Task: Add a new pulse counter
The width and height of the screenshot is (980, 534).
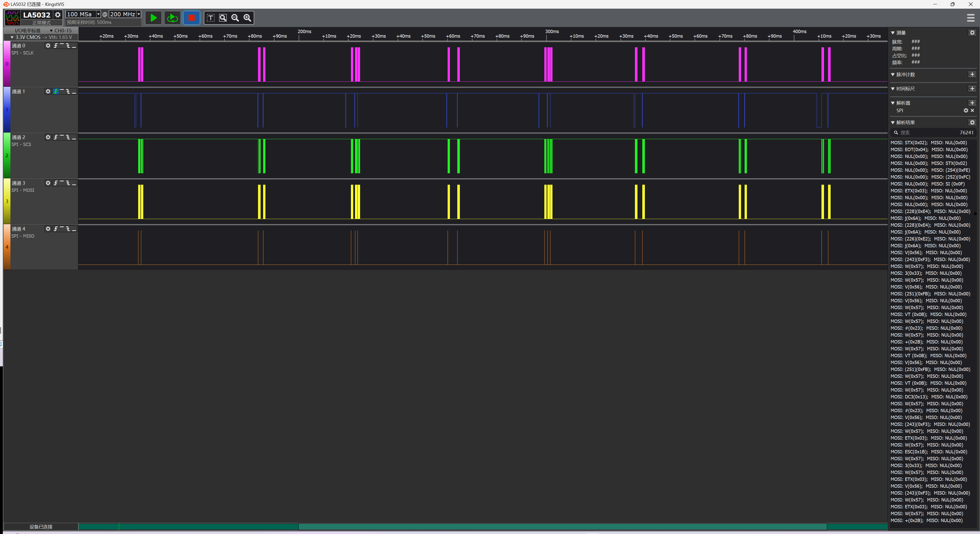Action: point(972,75)
